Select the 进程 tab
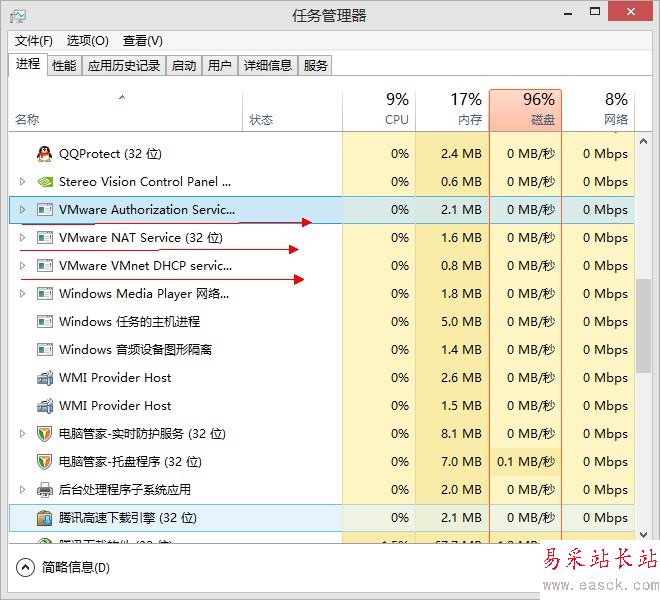The width and height of the screenshot is (660, 600). pyautogui.click(x=28, y=64)
